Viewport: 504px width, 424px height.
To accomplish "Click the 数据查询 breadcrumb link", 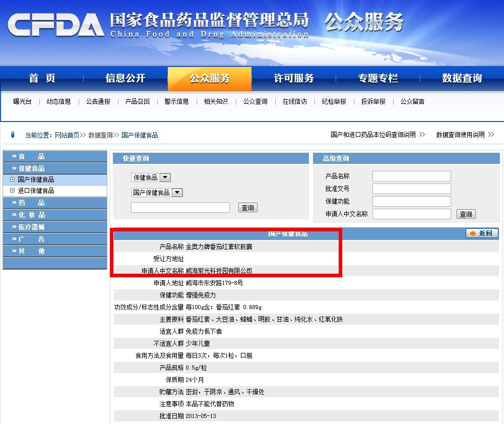I will 101,135.
